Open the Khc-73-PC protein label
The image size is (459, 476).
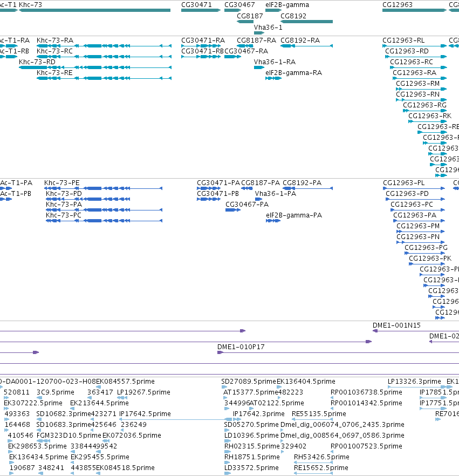tap(64, 215)
